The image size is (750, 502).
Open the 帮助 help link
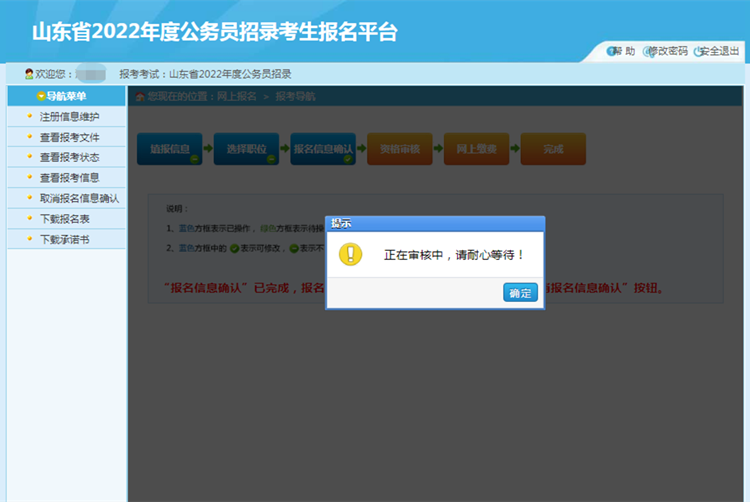pyautogui.click(x=622, y=51)
